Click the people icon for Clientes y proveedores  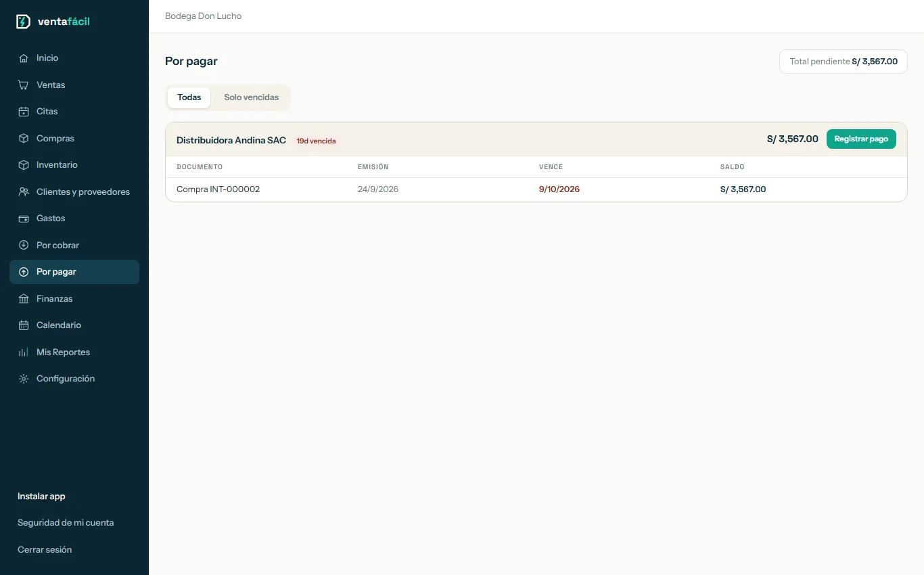tap(24, 192)
